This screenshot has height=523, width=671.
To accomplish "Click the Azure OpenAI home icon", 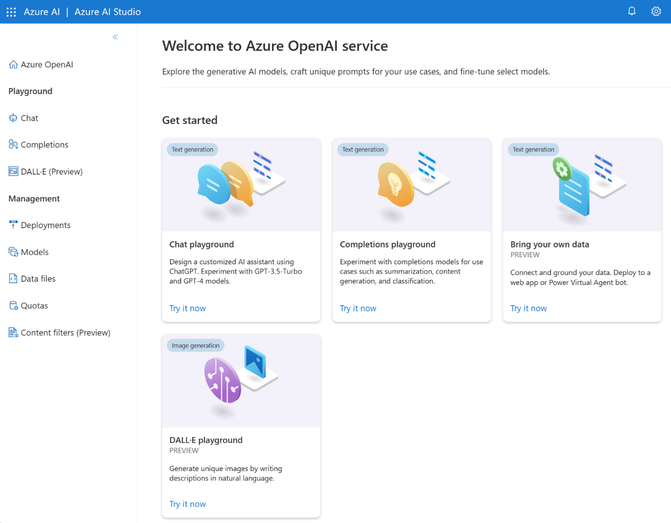I will point(13,65).
